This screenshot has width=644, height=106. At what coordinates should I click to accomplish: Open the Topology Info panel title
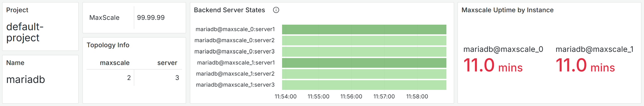(108, 45)
